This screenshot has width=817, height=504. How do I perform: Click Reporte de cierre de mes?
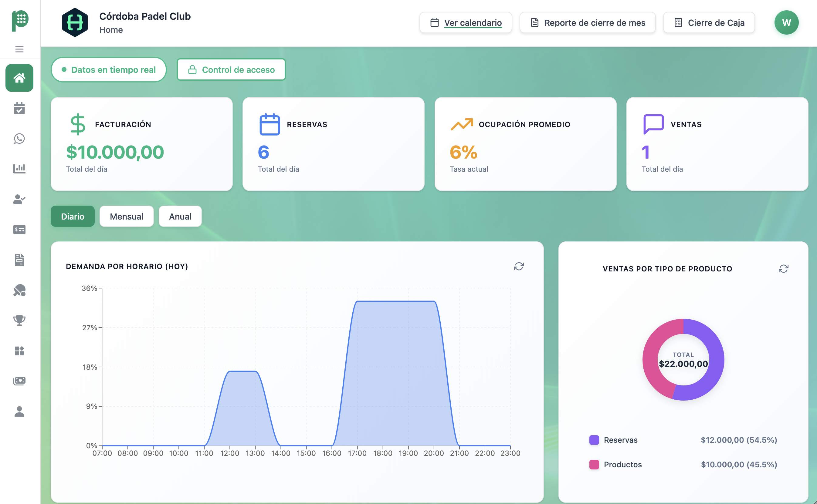587,22
